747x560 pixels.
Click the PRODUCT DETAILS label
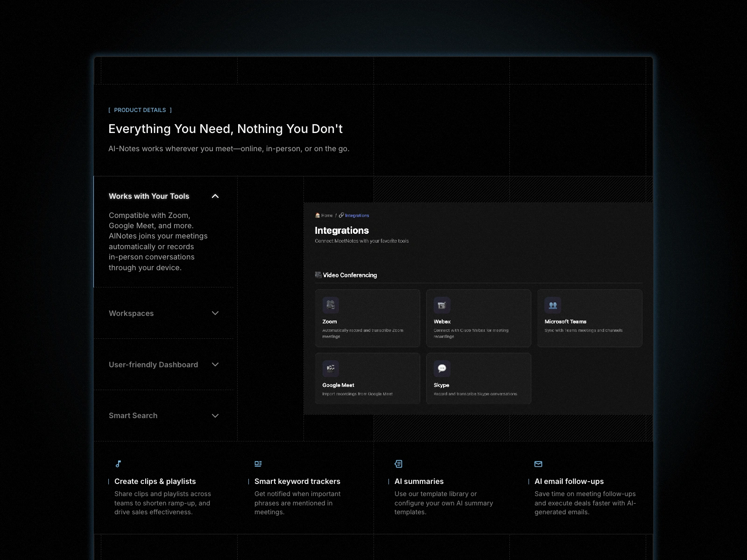pos(140,110)
